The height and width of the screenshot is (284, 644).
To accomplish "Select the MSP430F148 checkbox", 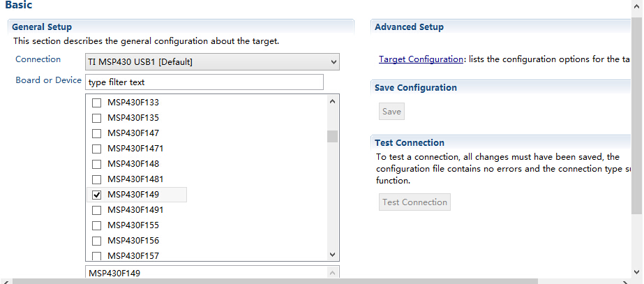I will (96, 164).
